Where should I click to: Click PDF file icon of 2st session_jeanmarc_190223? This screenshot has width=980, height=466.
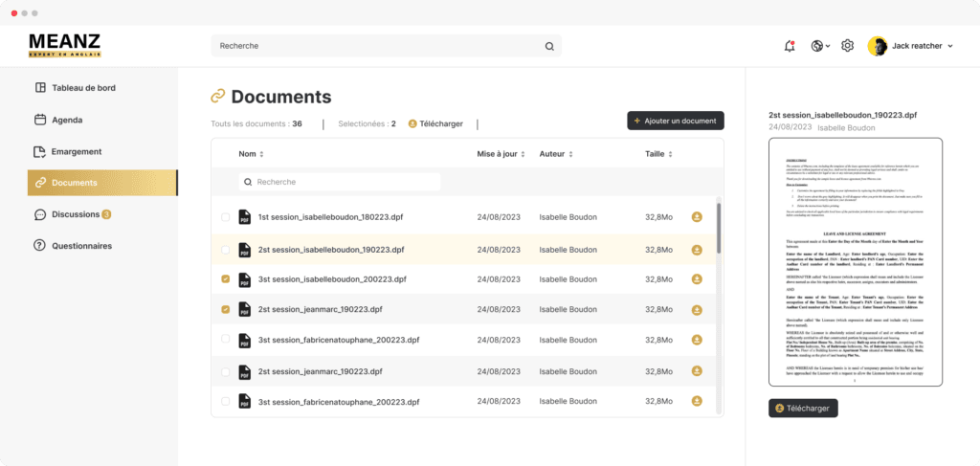(244, 310)
